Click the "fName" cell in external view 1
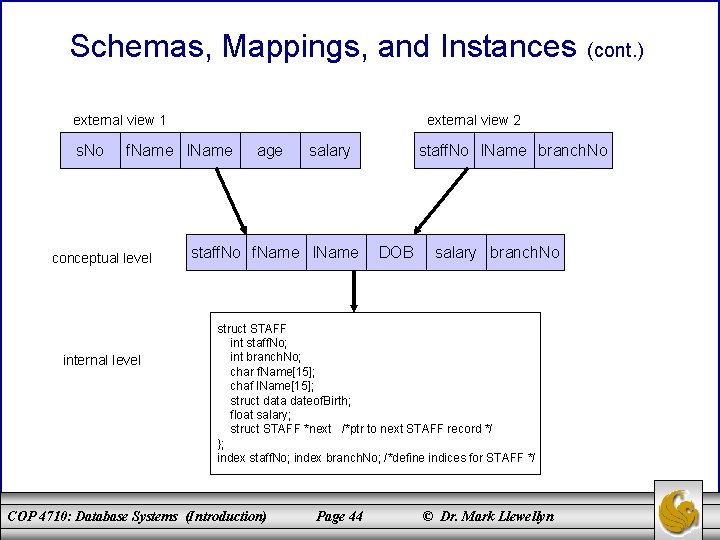720x540 pixels. pyautogui.click(x=151, y=151)
